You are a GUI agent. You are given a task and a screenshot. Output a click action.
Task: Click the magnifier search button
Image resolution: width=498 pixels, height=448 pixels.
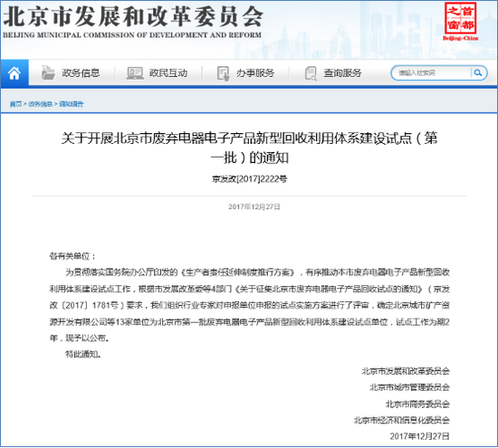tap(478, 73)
